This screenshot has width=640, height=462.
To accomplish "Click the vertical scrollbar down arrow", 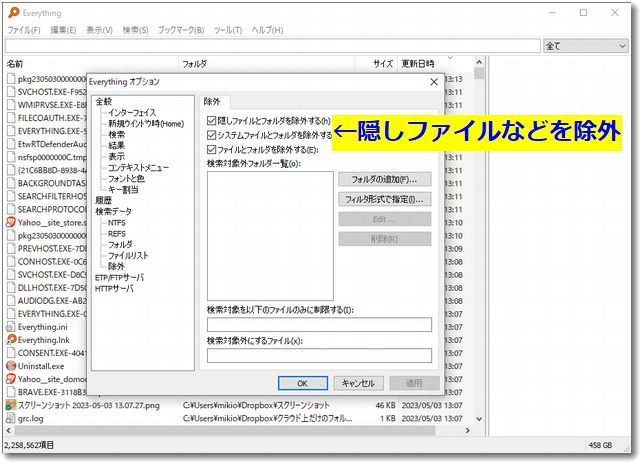I will (x=479, y=419).
